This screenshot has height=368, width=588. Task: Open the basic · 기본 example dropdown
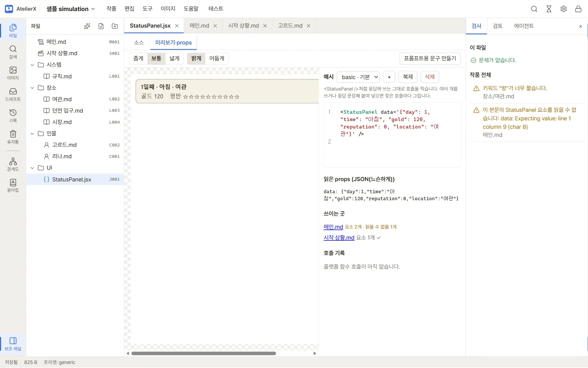coord(358,77)
